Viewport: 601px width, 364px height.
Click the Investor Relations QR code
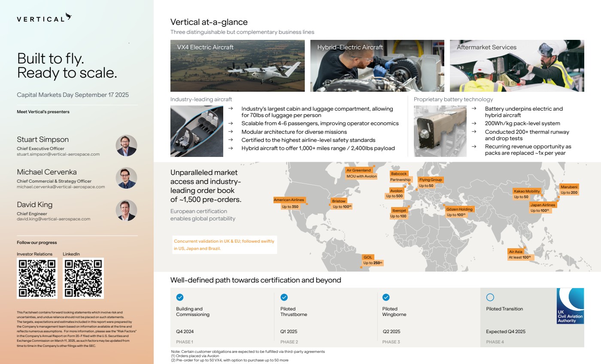point(37,278)
